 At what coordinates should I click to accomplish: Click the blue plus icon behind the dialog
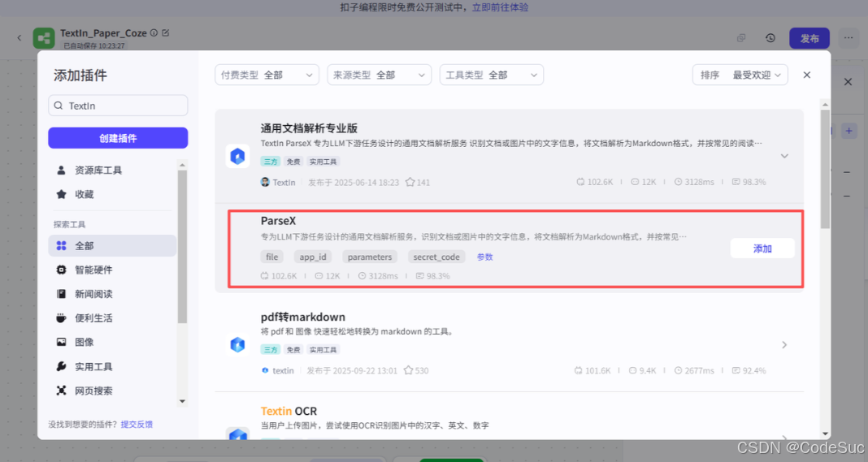(x=848, y=132)
